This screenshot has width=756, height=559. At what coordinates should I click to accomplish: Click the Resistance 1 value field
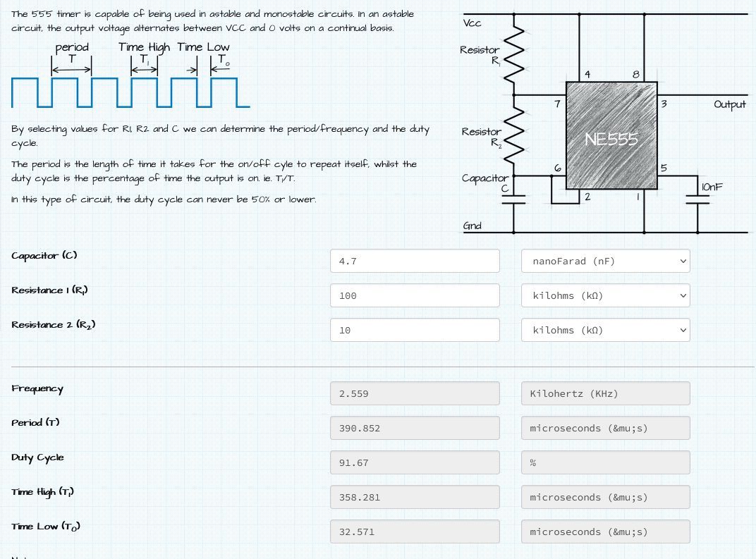415,295
